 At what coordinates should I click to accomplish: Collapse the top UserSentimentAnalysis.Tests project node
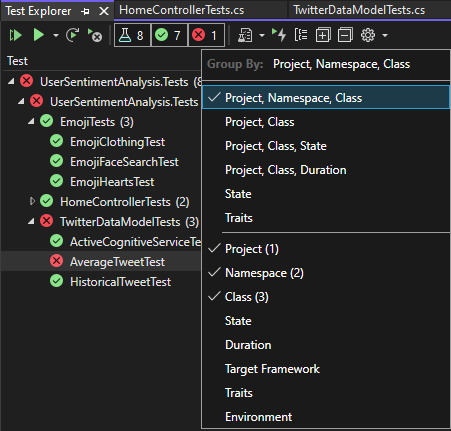tap(11, 81)
